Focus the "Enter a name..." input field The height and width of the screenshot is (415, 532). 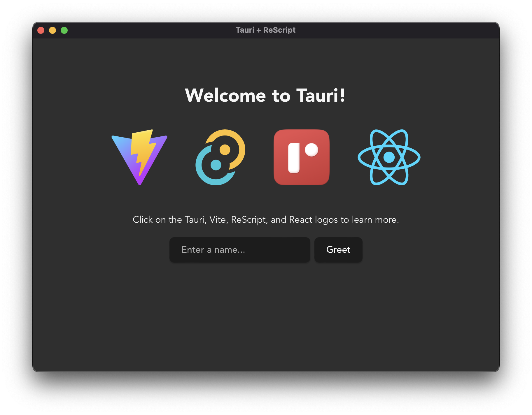pyautogui.click(x=240, y=250)
